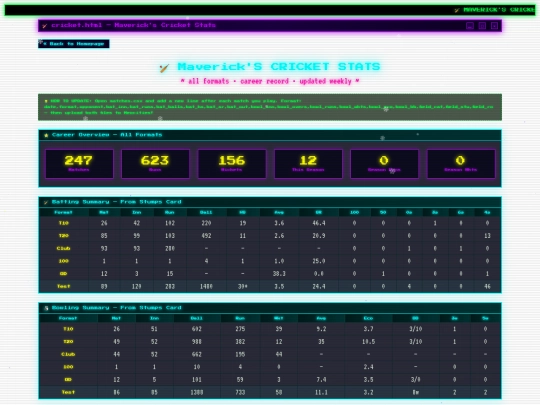Click the star icon in Career Overview header
The width and height of the screenshot is (540, 405).
coord(46,135)
